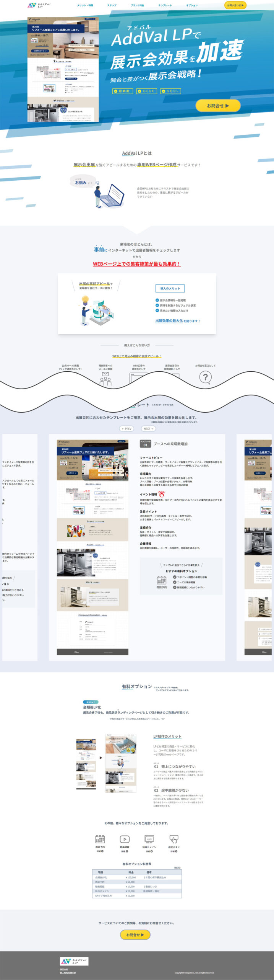Click the 独自ドメイン .com monitor icon
The height and width of the screenshot is (980, 274).
149,839
